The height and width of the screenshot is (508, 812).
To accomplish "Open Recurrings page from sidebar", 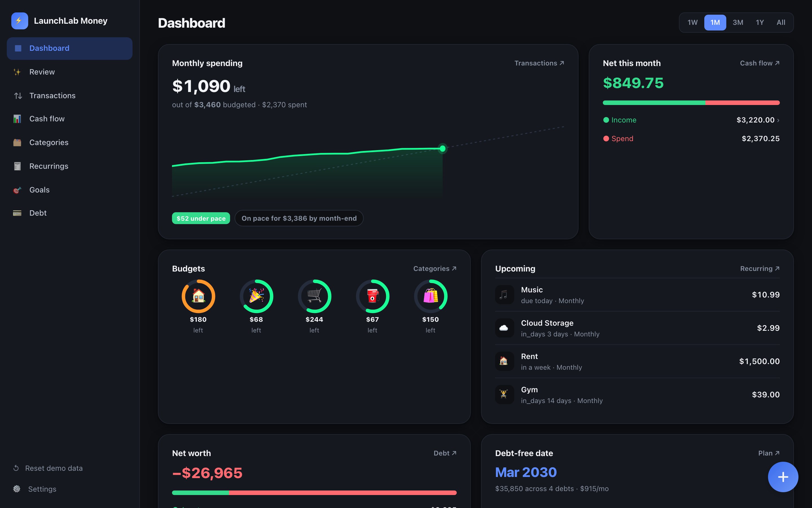I will (x=69, y=166).
